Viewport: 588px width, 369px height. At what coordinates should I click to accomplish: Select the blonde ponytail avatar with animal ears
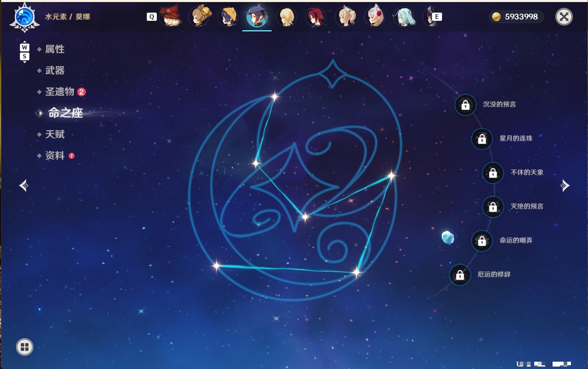click(345, 16)
